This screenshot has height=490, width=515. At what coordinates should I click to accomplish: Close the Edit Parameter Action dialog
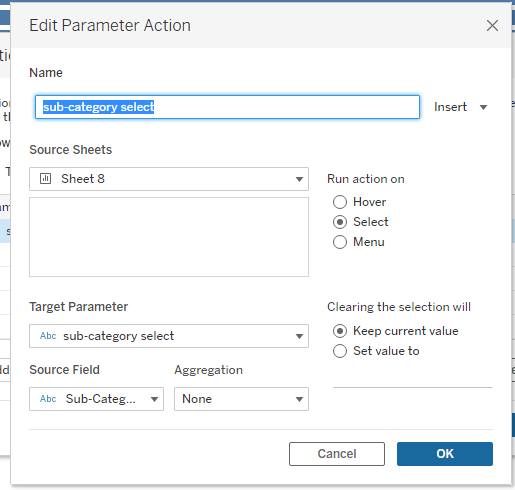[x=492, y=25]
